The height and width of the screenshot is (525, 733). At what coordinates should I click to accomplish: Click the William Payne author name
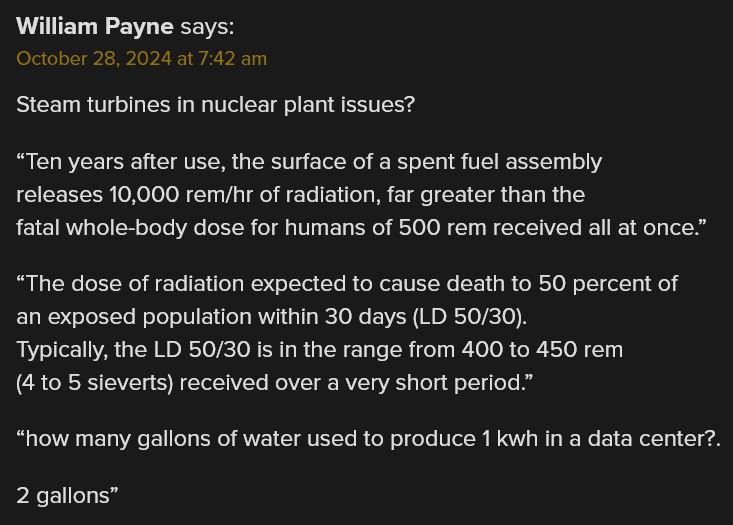95,26
